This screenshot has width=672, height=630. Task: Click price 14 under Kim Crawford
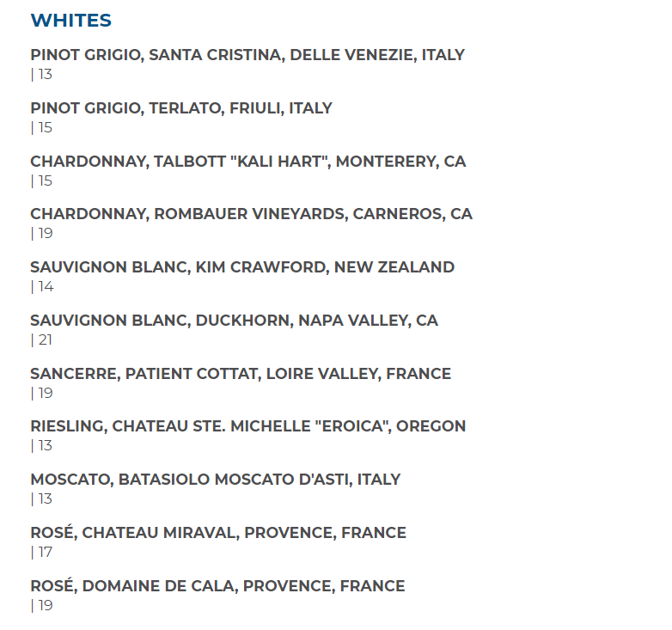[45, 287]
